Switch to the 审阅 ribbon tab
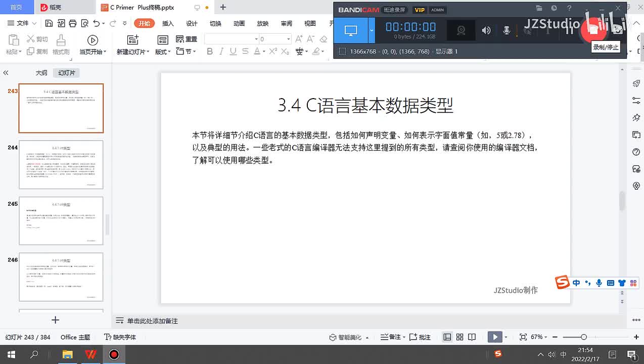This screenshot has height=364, width=644. click(x=287, y=23)
